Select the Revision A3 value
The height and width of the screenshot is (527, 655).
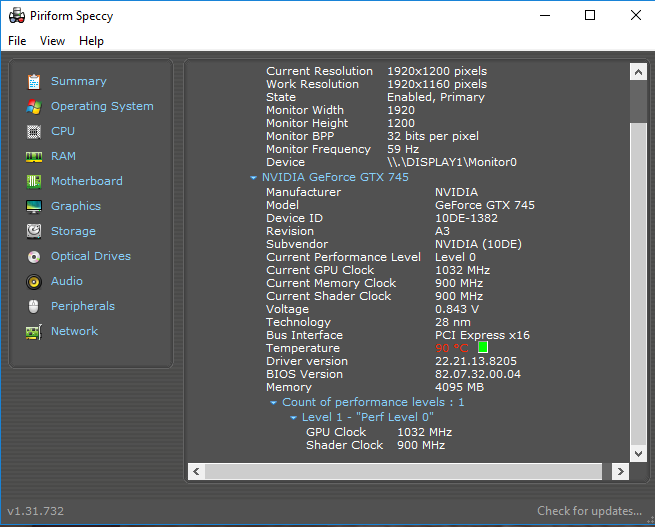click(x=442, y=231)
